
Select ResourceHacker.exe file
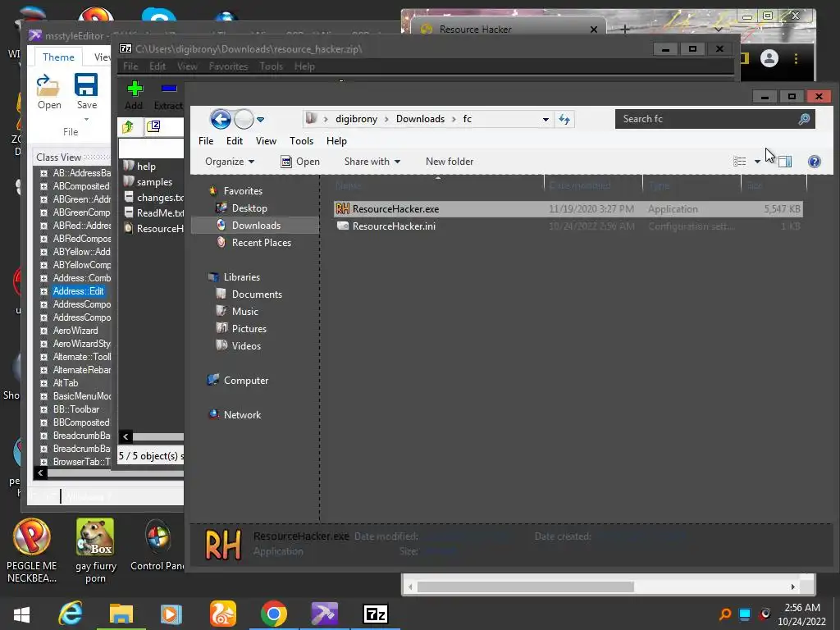coord(568,209)
